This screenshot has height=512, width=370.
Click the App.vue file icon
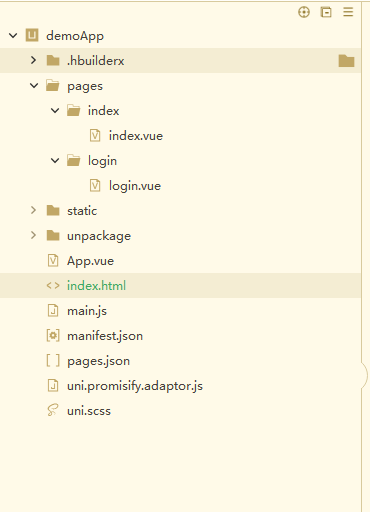(53, 261)
